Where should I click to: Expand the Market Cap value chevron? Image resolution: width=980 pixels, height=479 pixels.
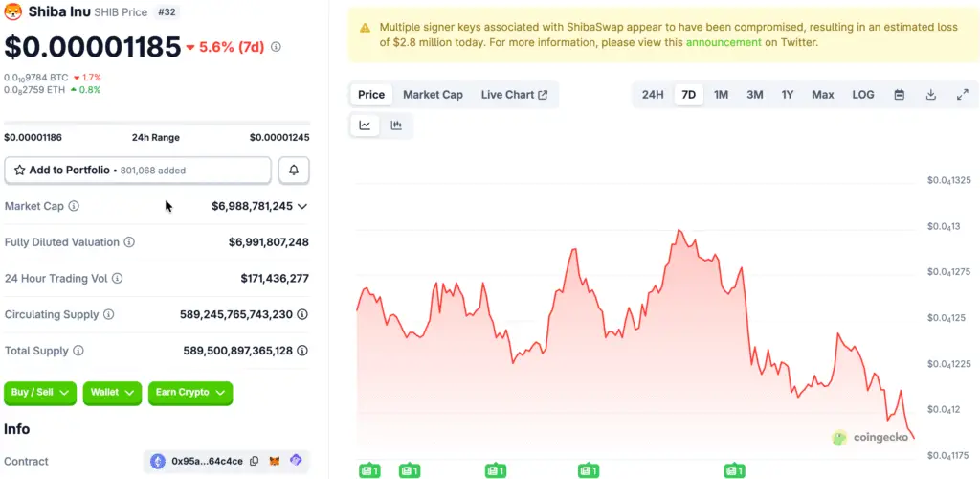pyautogui.click(x=302, y=206)
